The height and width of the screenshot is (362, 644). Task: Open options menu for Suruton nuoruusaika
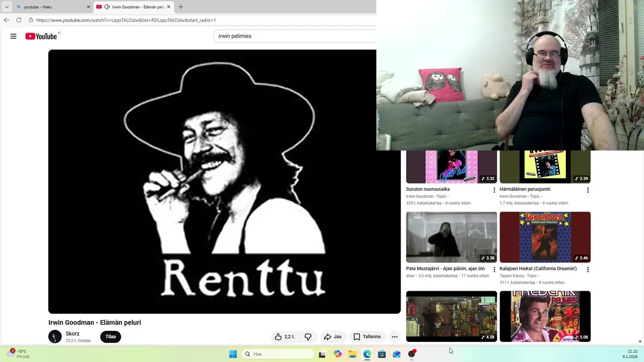point(494,190)
